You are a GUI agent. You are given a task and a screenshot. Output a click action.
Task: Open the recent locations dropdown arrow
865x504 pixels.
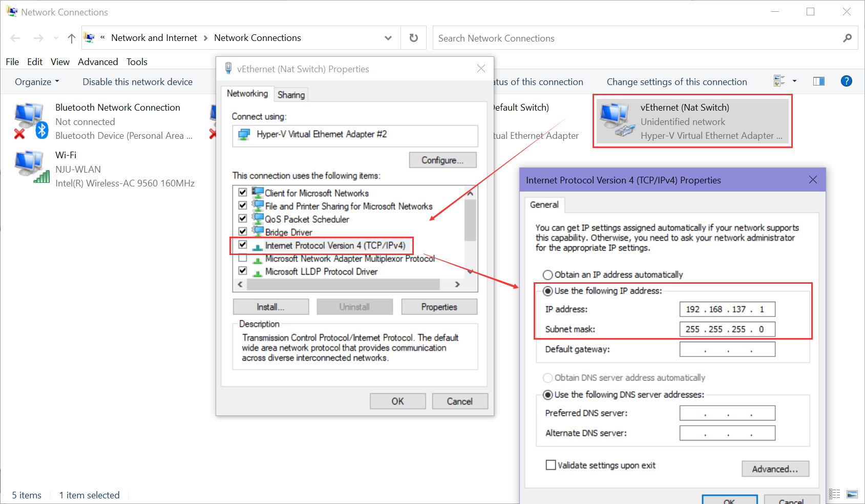coord(56,38)
